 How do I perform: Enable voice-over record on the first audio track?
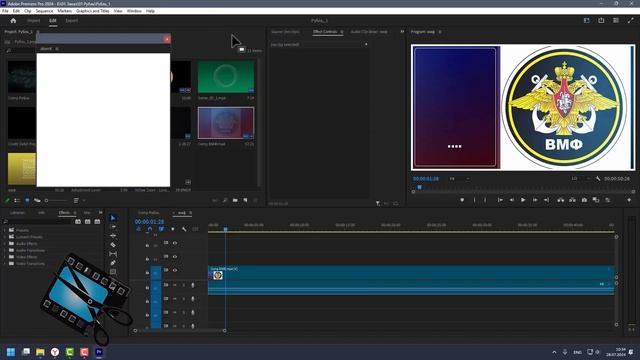pos(193,285)
